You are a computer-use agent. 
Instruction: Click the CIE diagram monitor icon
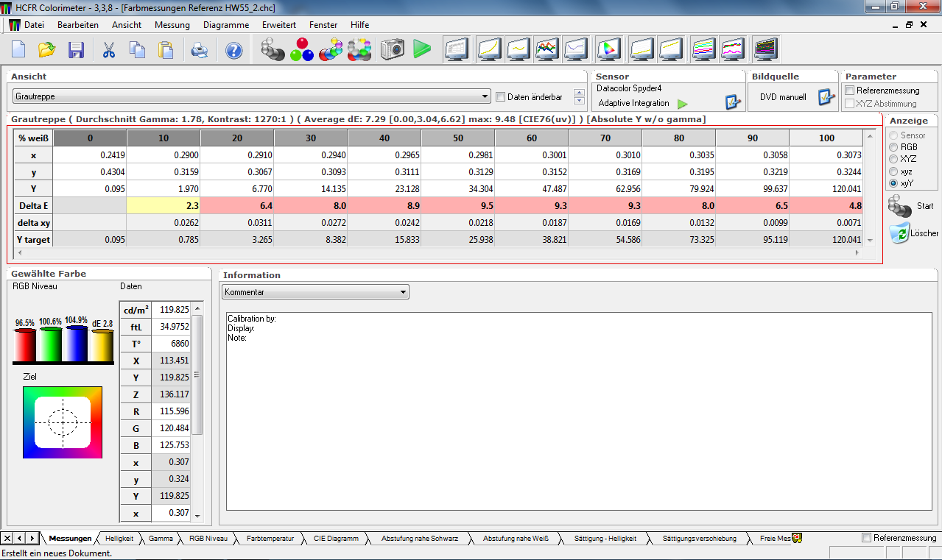(x=608, y=50)
